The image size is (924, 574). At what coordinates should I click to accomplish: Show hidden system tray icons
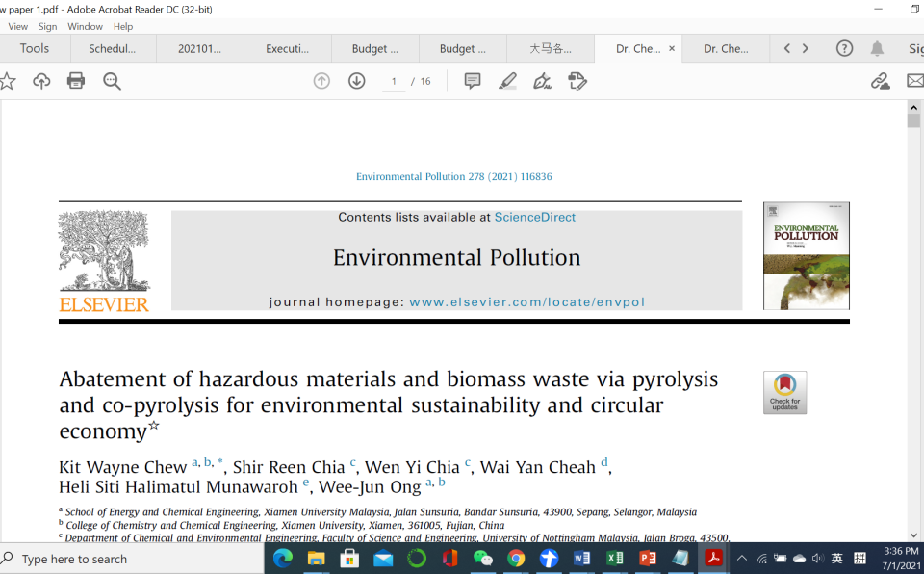(741, 559)
